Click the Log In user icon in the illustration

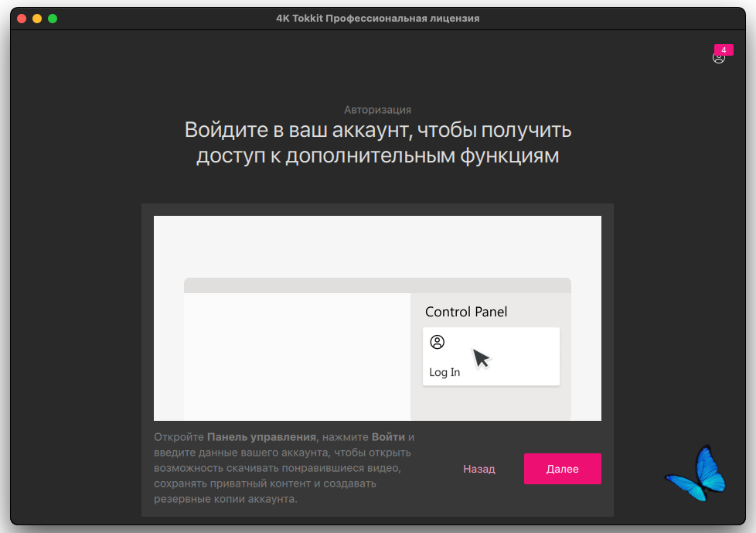[437, 342]
